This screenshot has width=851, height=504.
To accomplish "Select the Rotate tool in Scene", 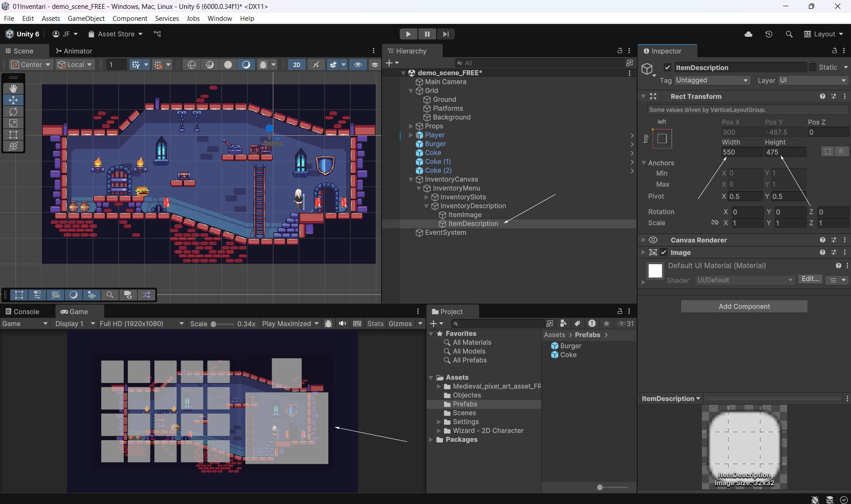I will [x=13, y=112].
